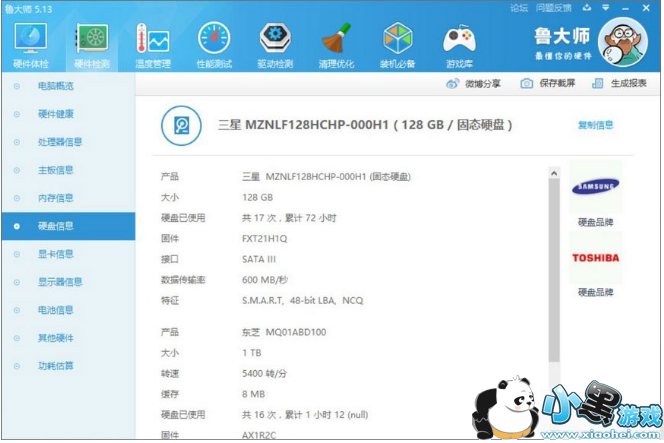The width and height of the screenshot is (664, 443).
Task: Click the 鲁大师 avatar mascot icon
Action: [622, 42]
